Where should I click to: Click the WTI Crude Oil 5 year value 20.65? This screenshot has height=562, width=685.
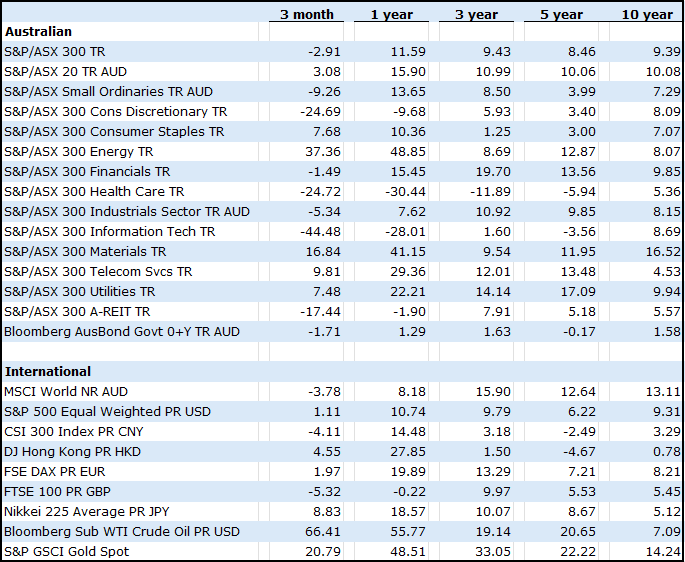pyautogui.click(x=578, y=532)
